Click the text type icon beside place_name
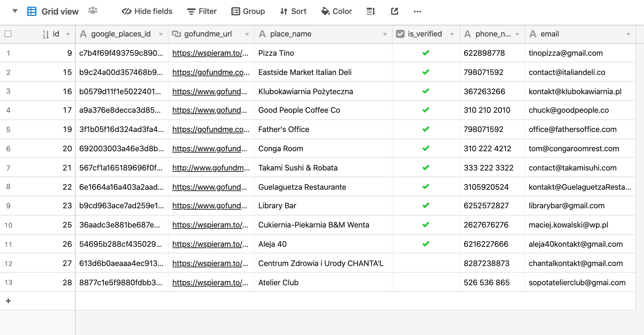Screen dimensions: 644x335 262,34
